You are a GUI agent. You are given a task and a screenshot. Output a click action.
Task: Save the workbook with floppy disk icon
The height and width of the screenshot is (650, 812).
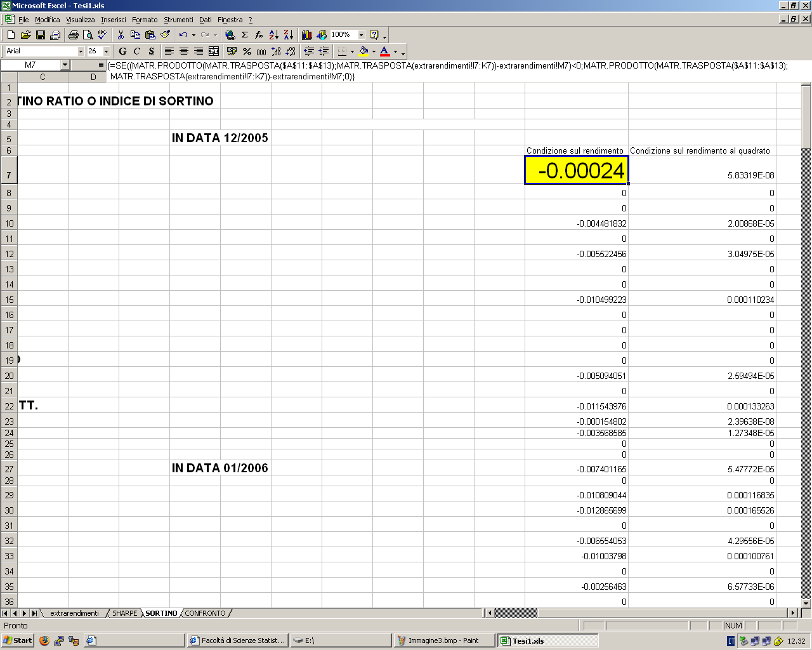coord(41,35)
